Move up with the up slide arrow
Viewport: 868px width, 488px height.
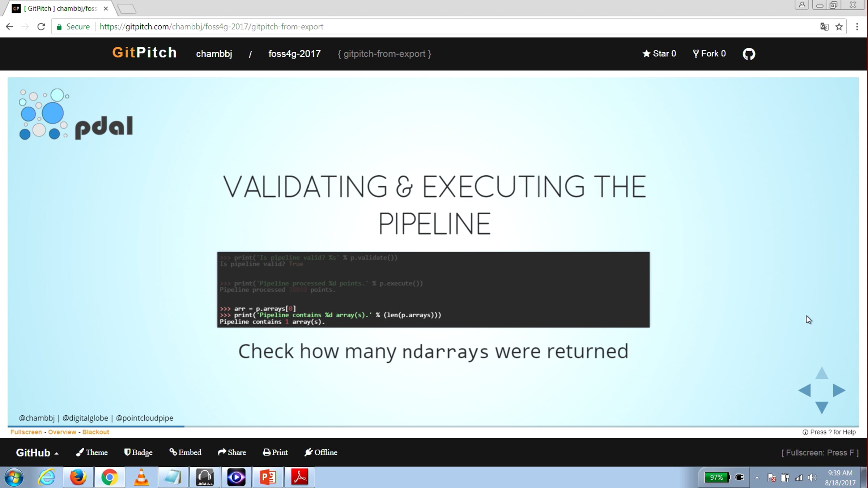[x=822, y=373]
